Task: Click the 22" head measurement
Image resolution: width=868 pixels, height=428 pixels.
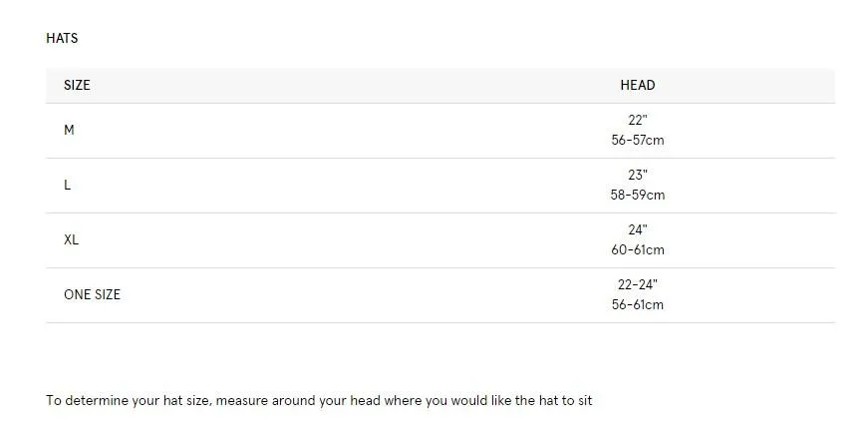Action: 637,120
